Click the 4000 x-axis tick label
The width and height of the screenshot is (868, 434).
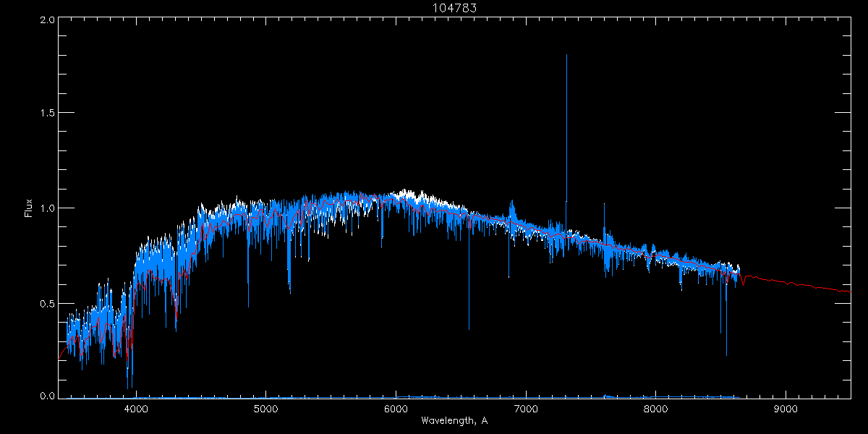[136, 409]
